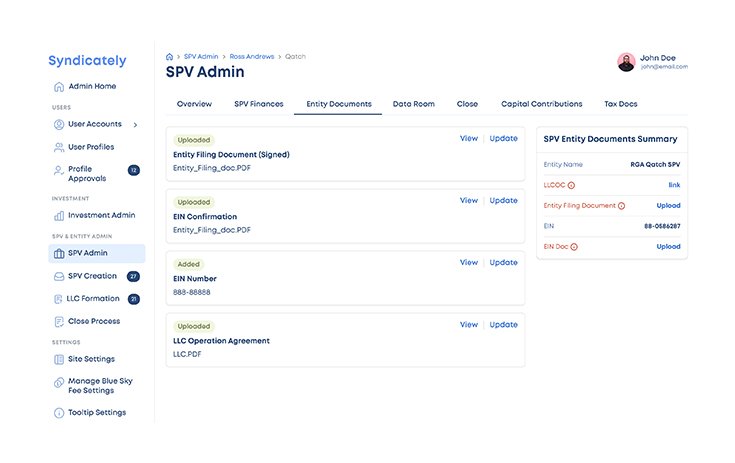
Task: Go to Ross Andrews breadcrumb
Action: click(x=251, y=57)
